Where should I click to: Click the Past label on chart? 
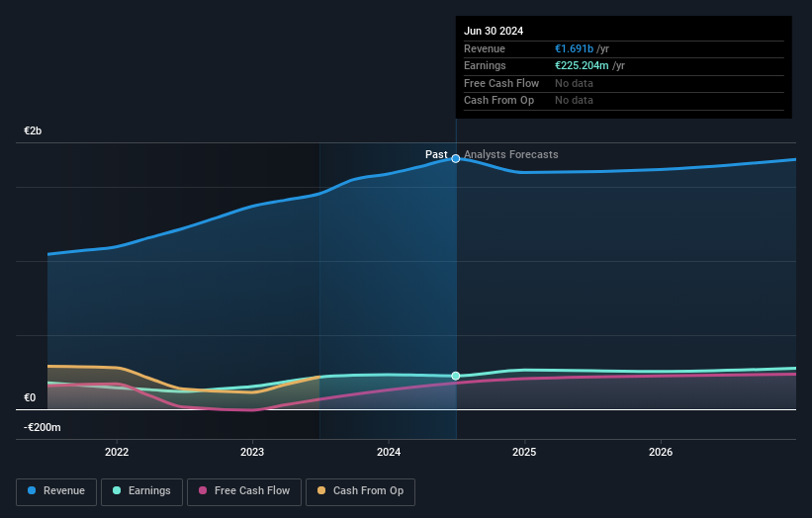click(436, 155)
